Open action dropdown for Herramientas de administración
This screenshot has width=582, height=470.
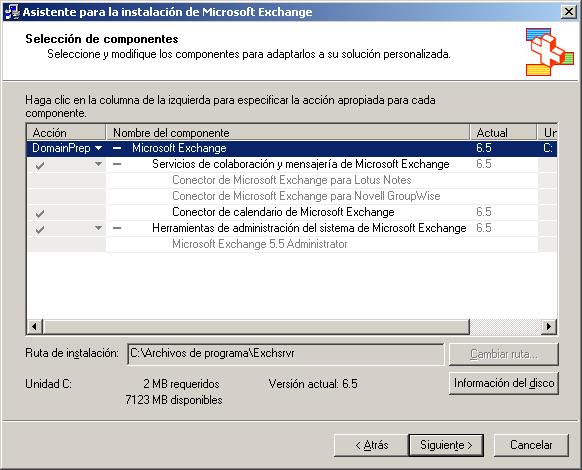click(98, 228)
